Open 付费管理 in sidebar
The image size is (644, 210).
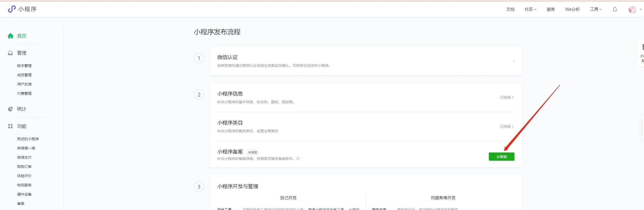tap(24, 93)
